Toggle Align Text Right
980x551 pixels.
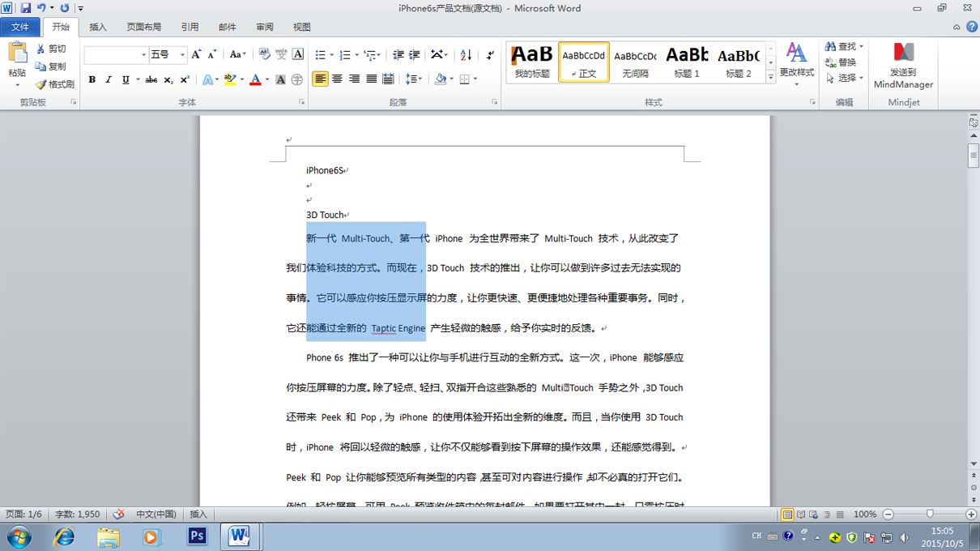point(354,79)
